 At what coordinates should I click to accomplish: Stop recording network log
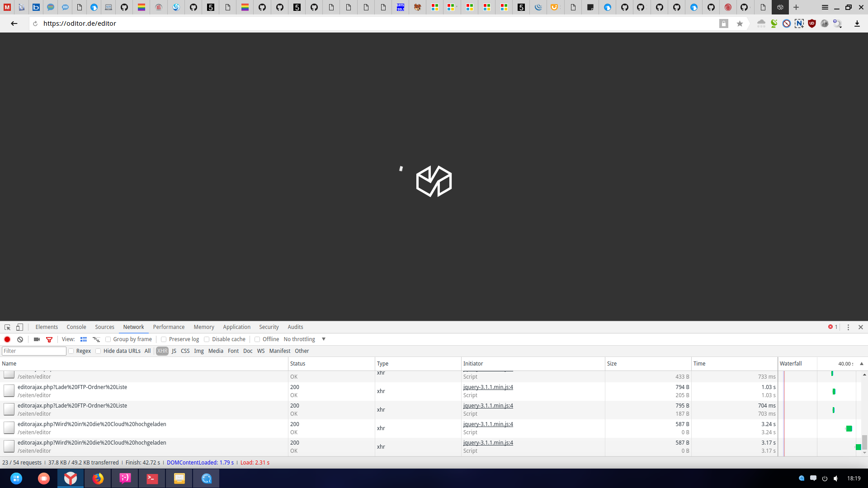7,339
